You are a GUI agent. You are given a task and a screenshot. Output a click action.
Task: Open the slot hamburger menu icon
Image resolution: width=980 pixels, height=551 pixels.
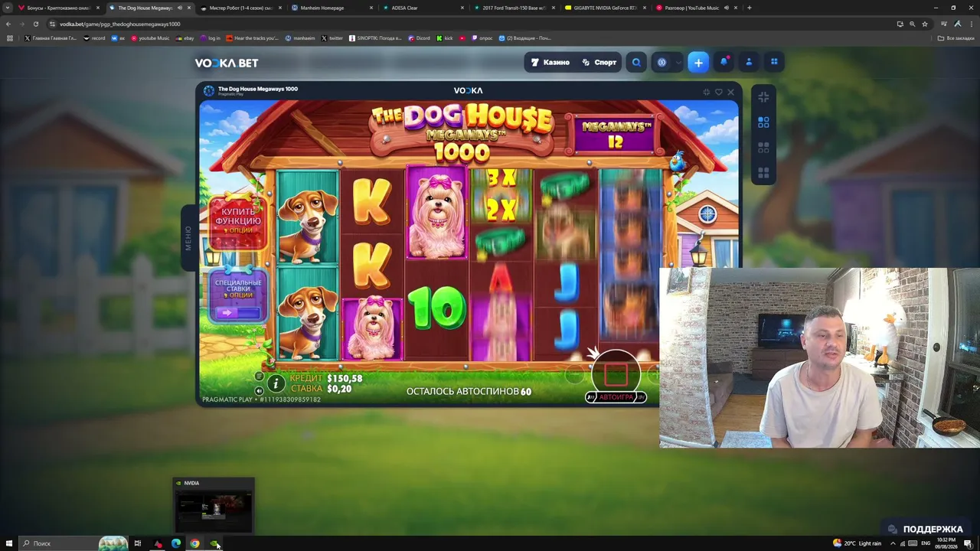coord(259,377)
